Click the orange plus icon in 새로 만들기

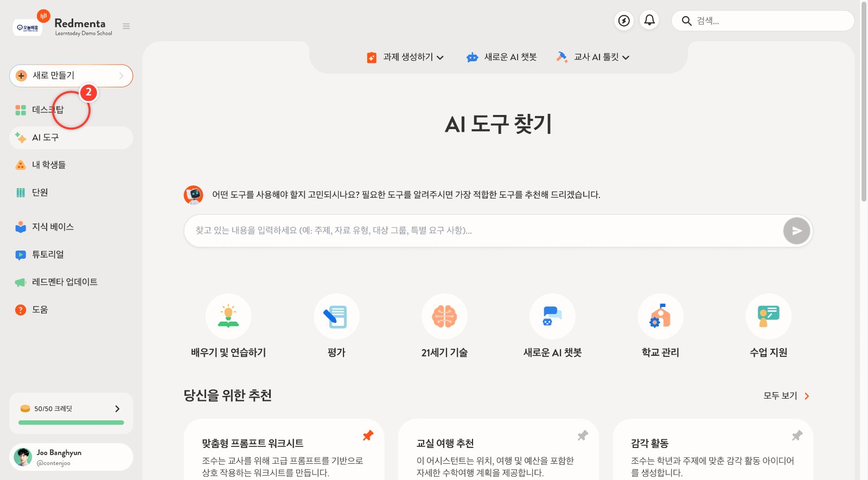pos(21,76)
